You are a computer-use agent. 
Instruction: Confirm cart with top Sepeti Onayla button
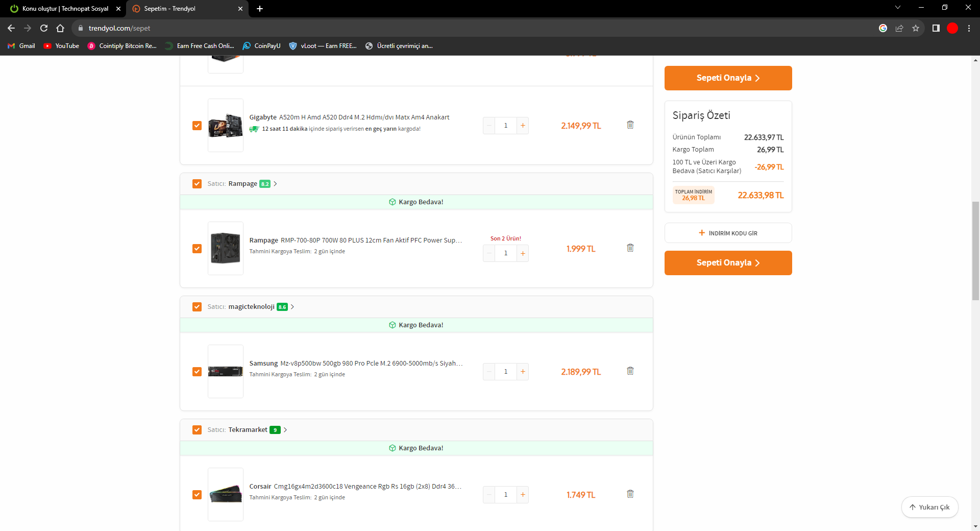click(728, 78)
